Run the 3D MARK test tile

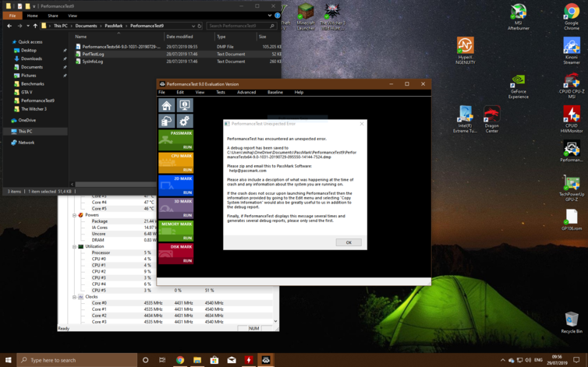click(x=176, y=208)
